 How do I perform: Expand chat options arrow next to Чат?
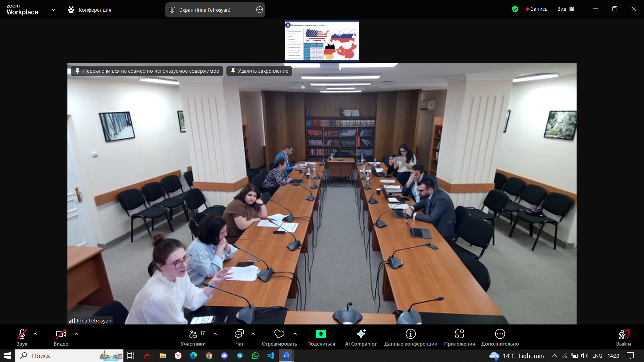coord(253,334)
